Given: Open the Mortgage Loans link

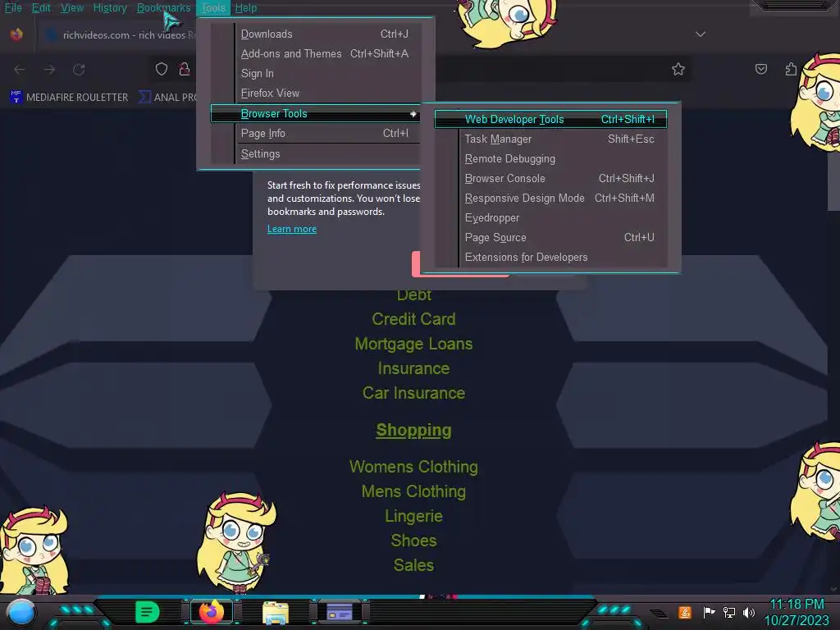Looking at the screenshot, I should pos(413,344).
